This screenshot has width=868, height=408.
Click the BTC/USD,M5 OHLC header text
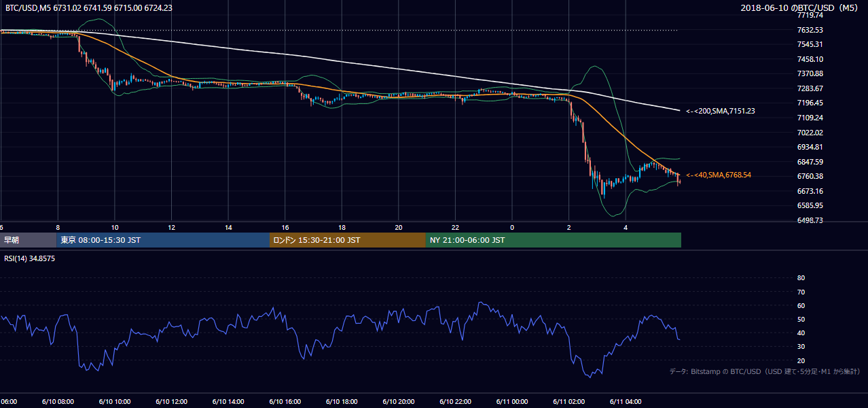point(88,8)
